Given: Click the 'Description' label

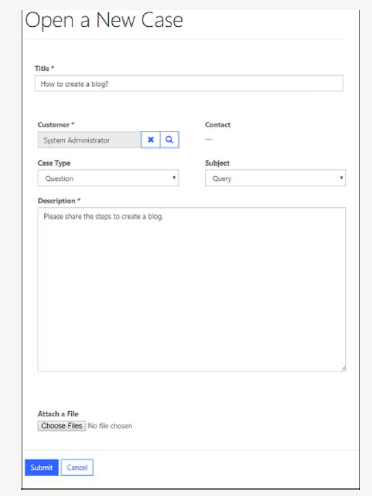Looking at the screenshot, I should (x=57, y=201).
